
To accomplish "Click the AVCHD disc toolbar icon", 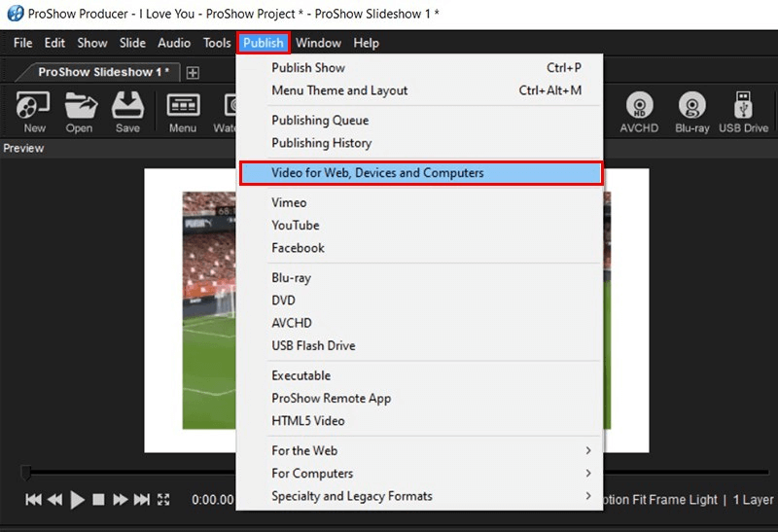I will coord(640,111).
